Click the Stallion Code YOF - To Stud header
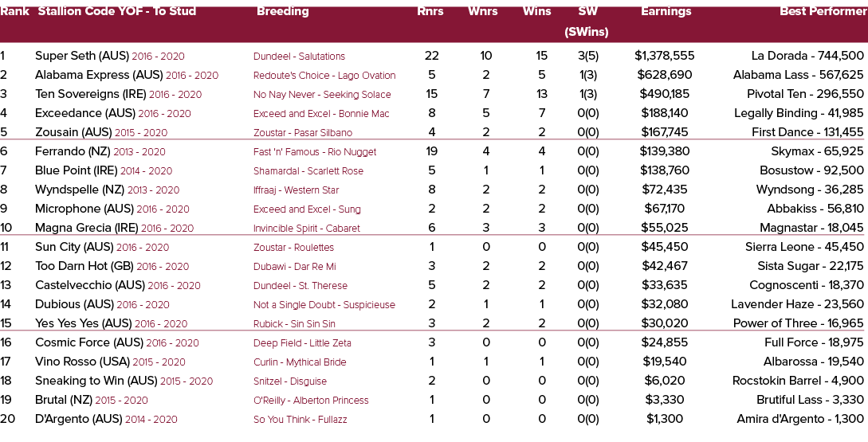This screenshot has width=868, height=442. point(117,12)
